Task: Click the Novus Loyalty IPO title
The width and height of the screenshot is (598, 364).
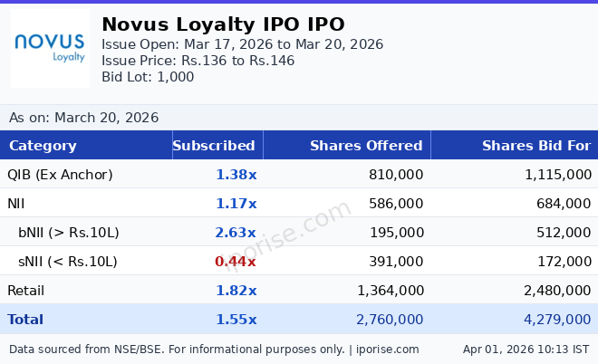Action: point(223,24)
